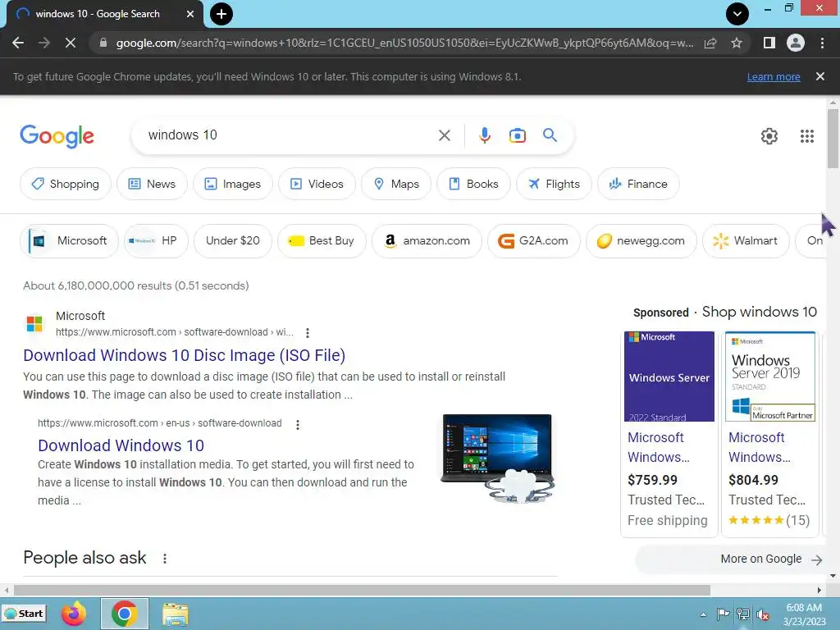
Task: Switch to the Finance results tab
Action: 638,184
